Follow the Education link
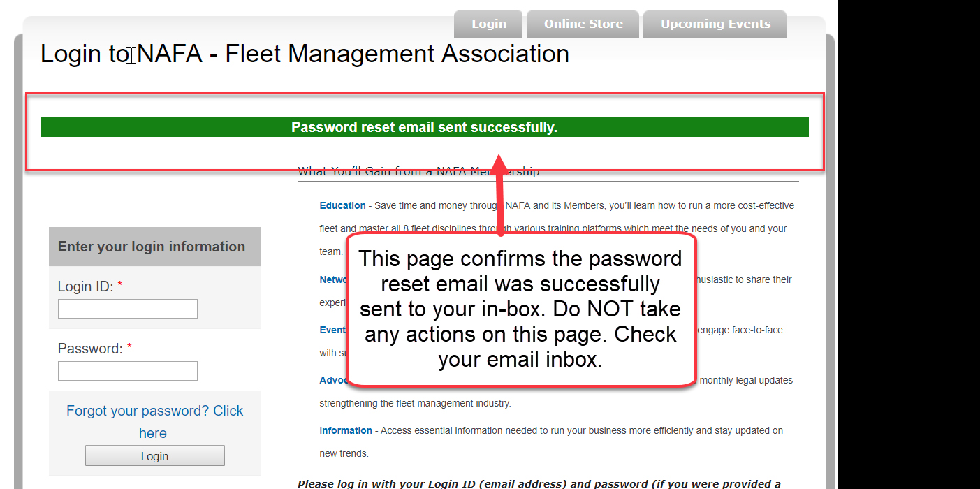980x489 pixels. (342, 205)
